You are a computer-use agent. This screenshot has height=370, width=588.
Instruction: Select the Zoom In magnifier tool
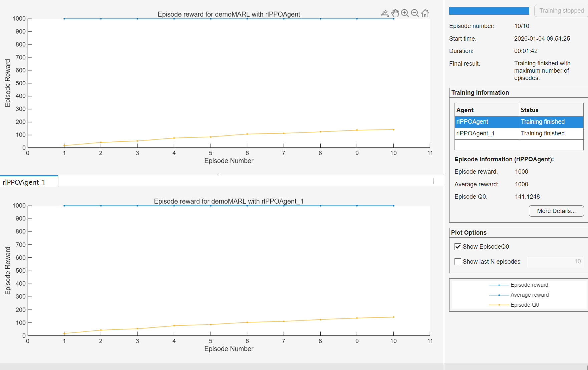point(405,13)
